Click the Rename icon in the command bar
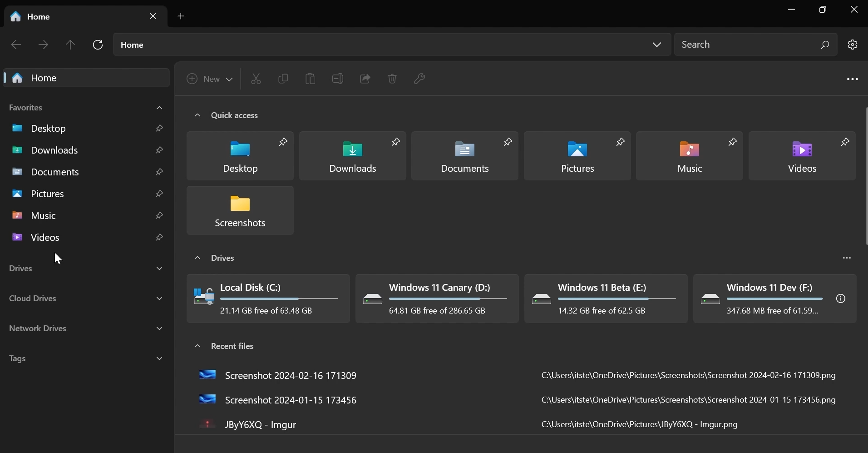This screenshot has height=453, width=868. point(338,79)
